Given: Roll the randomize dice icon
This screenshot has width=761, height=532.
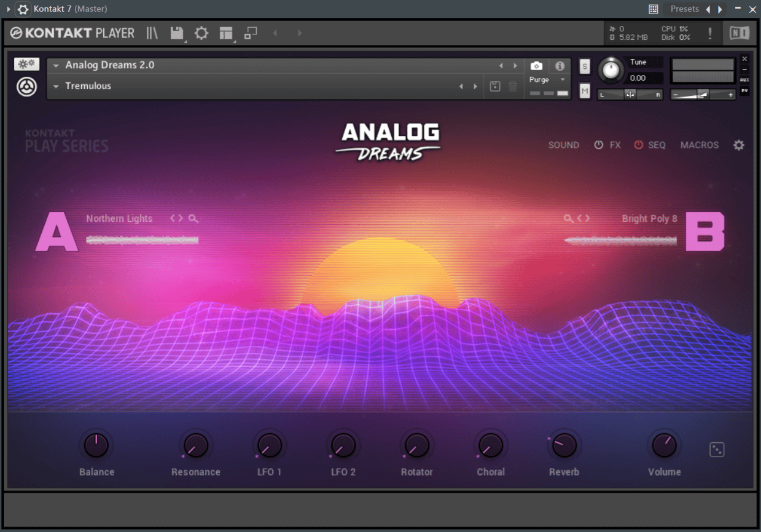Looking at the screenshot, I should tap(717, 450).
